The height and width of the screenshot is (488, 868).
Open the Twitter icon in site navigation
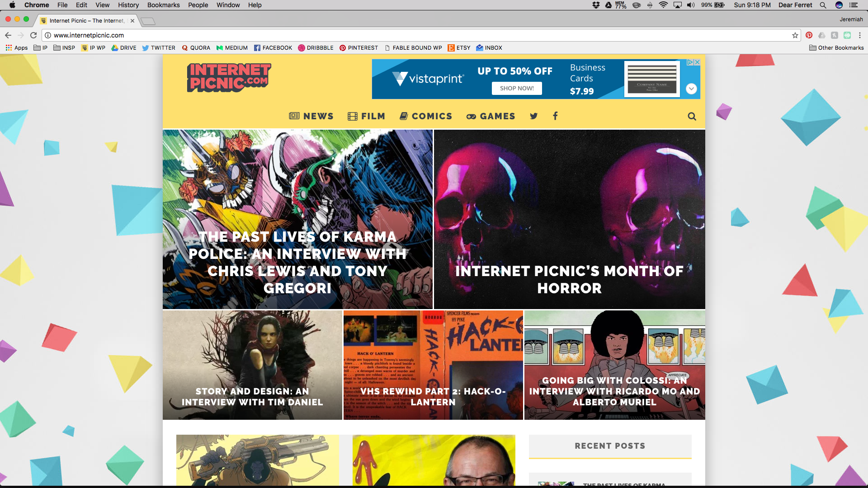tap(534, 116)
